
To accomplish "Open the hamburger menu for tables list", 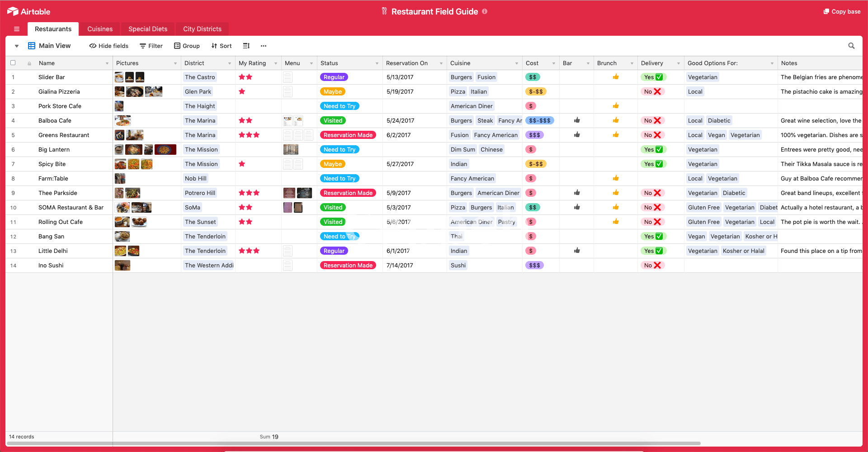I will [x=17, y=29].
